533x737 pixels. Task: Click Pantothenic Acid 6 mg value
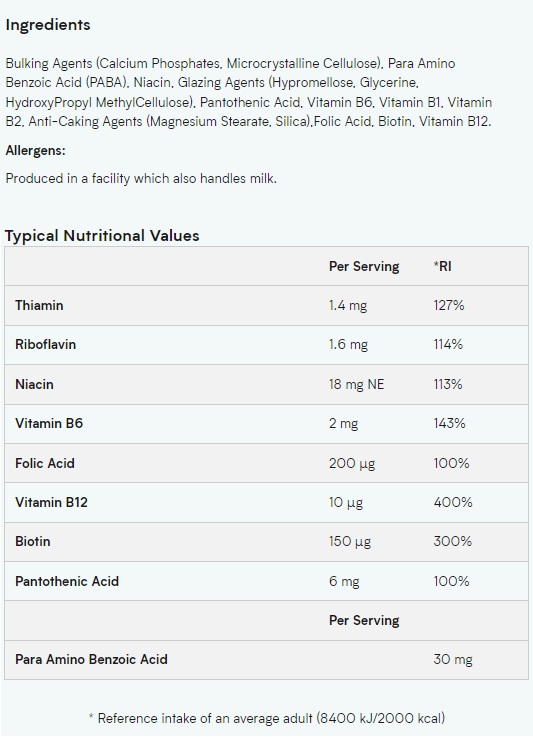pyautogui.click(x=344, y=581)
